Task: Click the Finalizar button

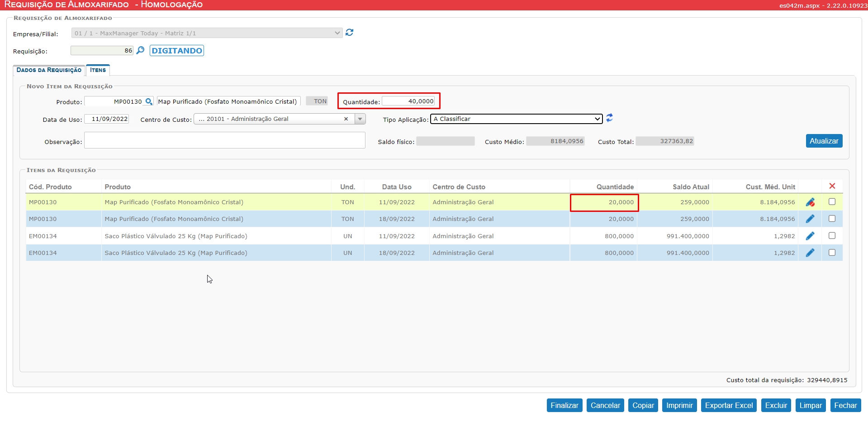Action: tap(564, 405)
